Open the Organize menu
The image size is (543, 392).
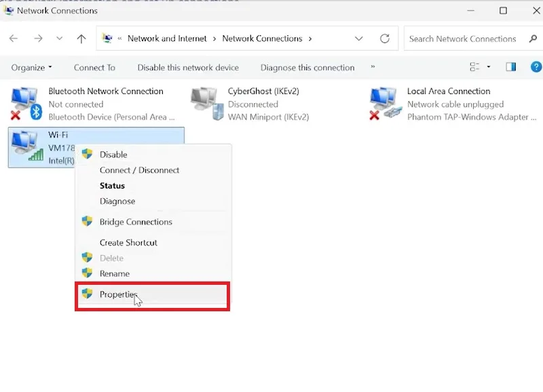tap(31, 67)
